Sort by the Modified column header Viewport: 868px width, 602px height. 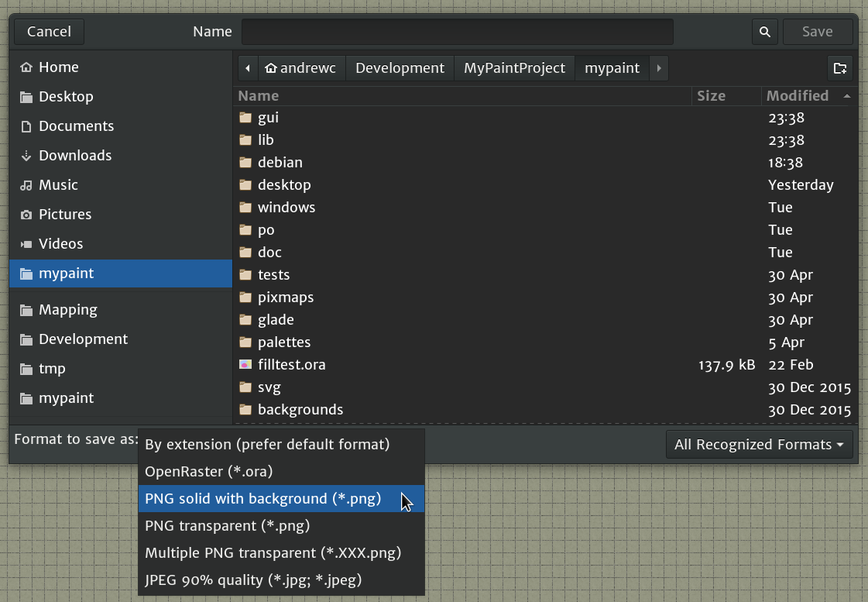click(808, 96)
